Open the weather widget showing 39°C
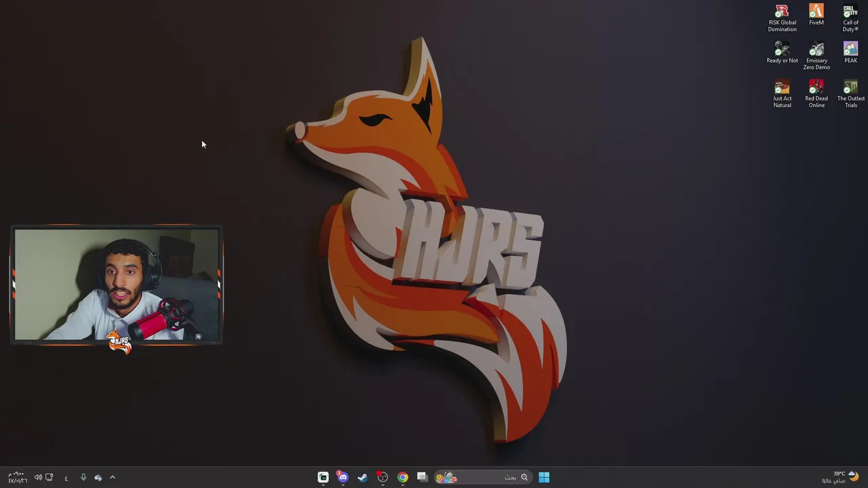868x488 pixels. pos(841,477)
